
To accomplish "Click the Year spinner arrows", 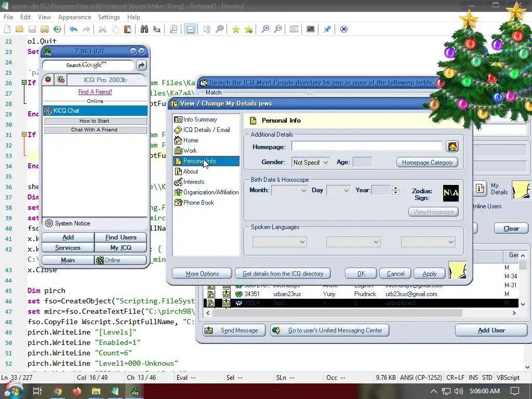I will (x=395, y=190).
